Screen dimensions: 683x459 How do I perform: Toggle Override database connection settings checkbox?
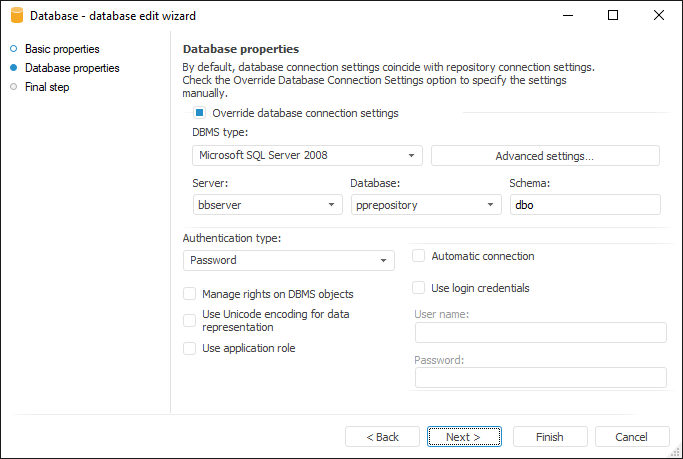click(200, 113)
